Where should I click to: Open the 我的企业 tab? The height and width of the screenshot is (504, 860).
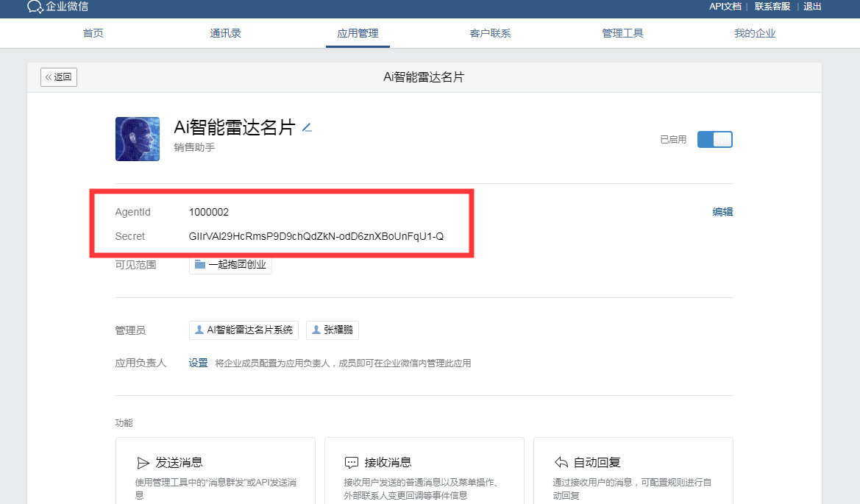[x=756, y=33]
